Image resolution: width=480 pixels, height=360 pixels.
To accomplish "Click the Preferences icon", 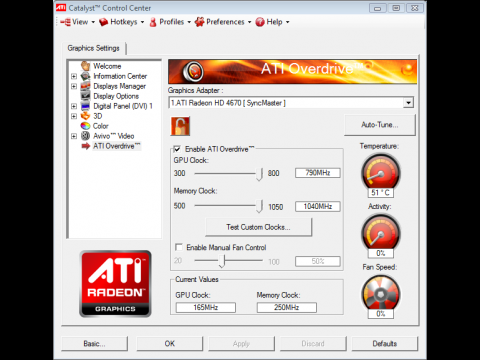I will point(199,22).
